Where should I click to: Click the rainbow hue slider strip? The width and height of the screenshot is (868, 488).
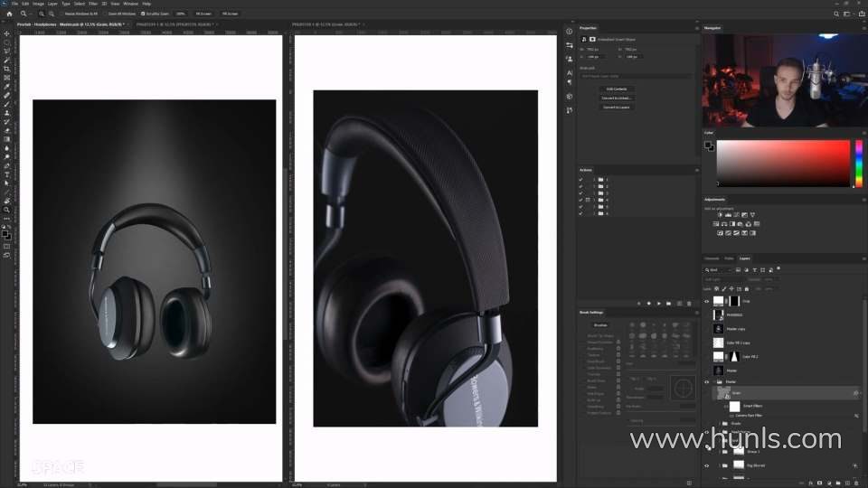pyautogui.click(x=859, y=164)
